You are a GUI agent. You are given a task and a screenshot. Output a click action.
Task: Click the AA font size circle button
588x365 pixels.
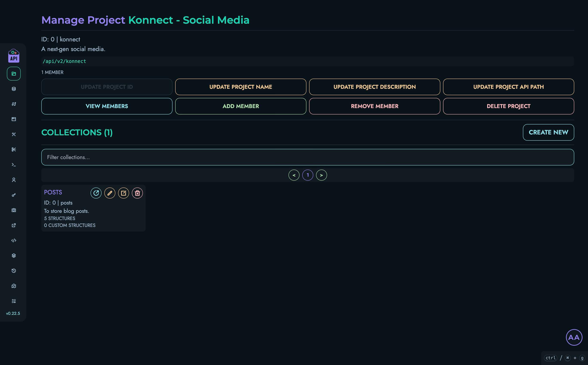574,337
